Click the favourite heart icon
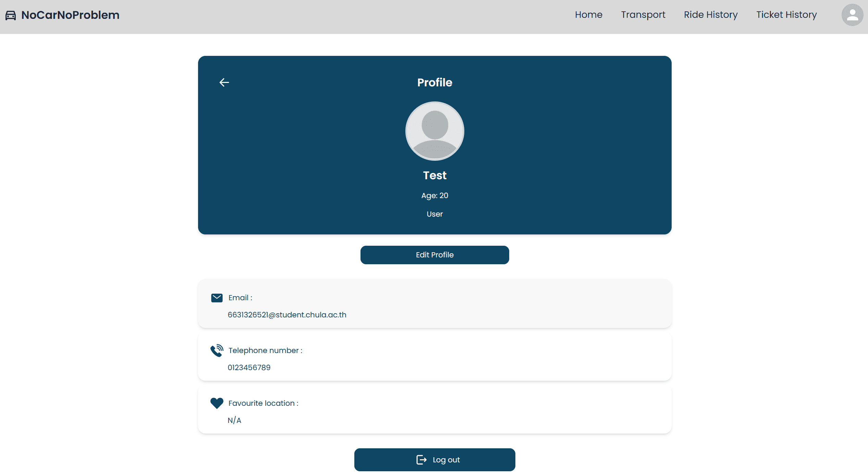The height and width of the screenshot is (474, 868). coord(217,403)
